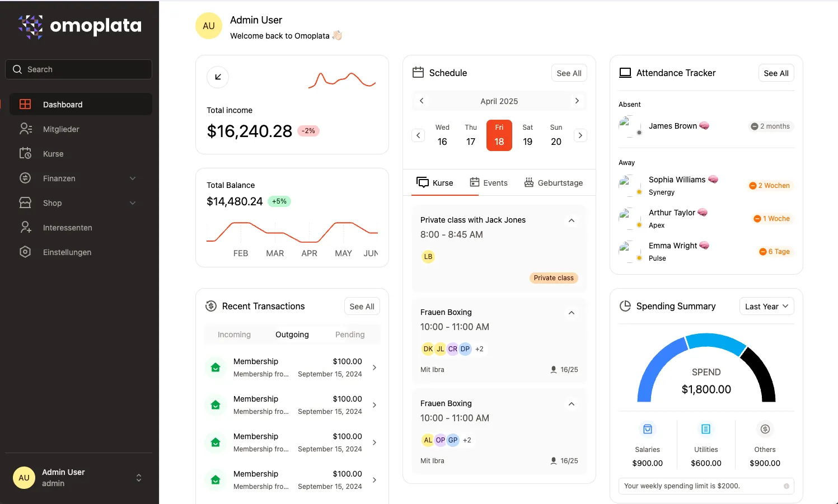The height and width of the screenshot is (504, 838).
Task: Collapse the Private class with Jack Jones card
Action: point(572,220)
